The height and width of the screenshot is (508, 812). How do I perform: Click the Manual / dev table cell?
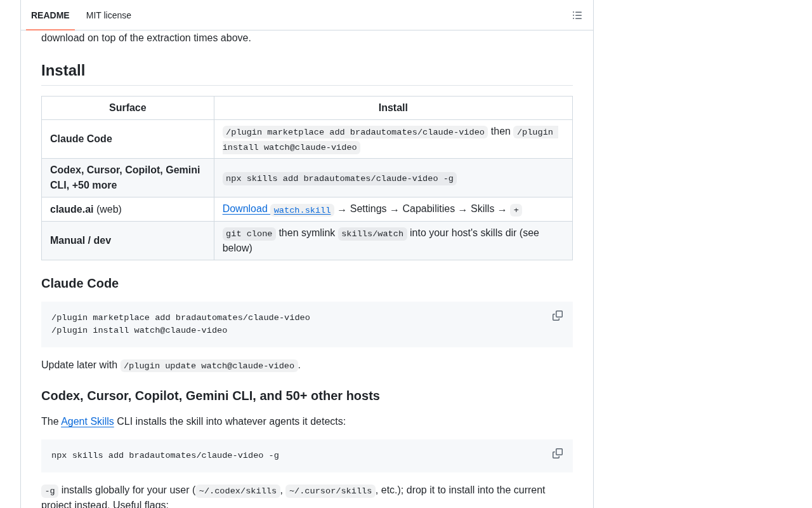(128, 241)
